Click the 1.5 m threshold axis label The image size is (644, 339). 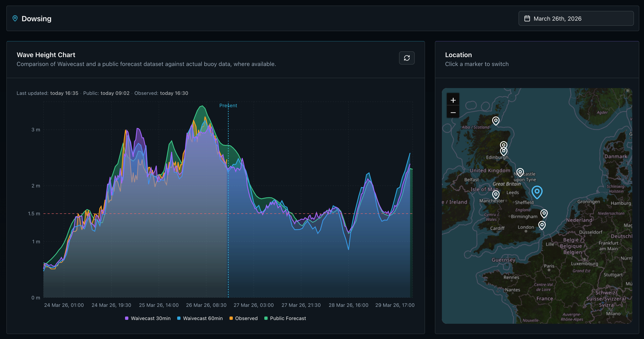pos(34,214)
